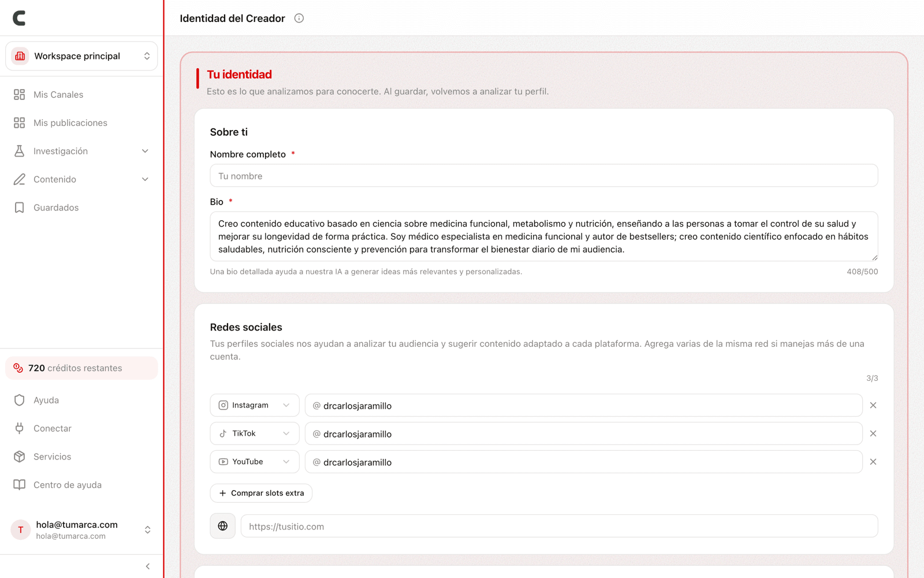Open Guardados
The width and height of the screenshot is (924, 578).
tap(81, 208)
